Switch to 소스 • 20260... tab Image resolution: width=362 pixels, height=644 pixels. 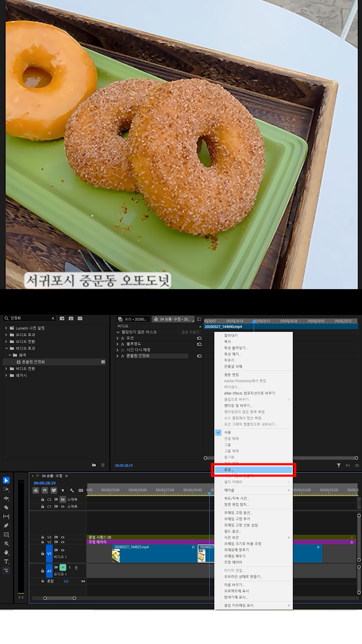133,319
